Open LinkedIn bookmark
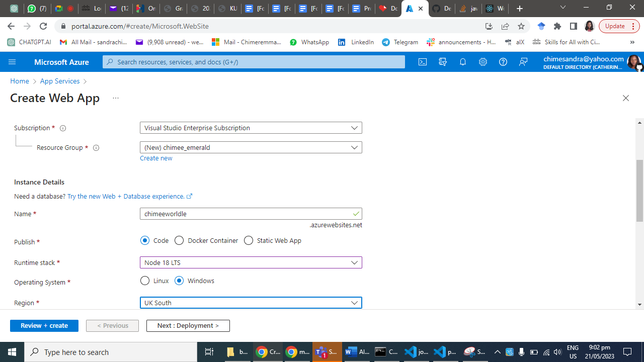The width and height of the screenshot is (644, 362). 356,42
